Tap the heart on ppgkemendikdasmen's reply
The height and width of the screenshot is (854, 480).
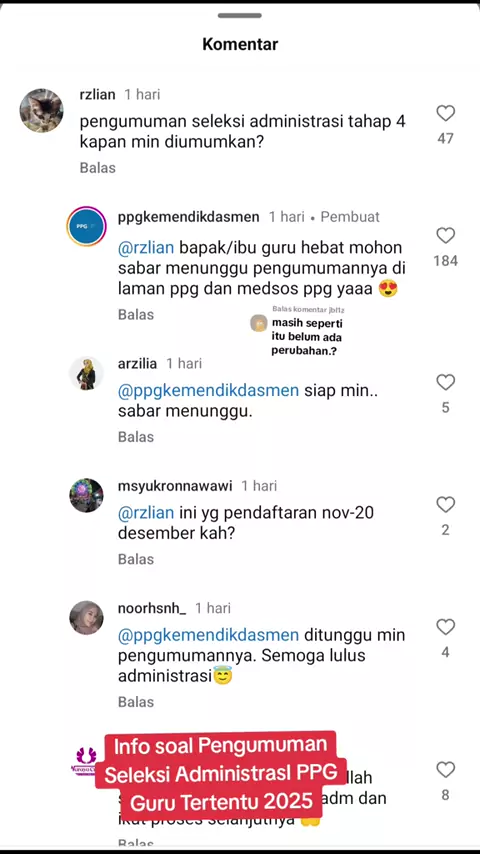pos(446,236)
